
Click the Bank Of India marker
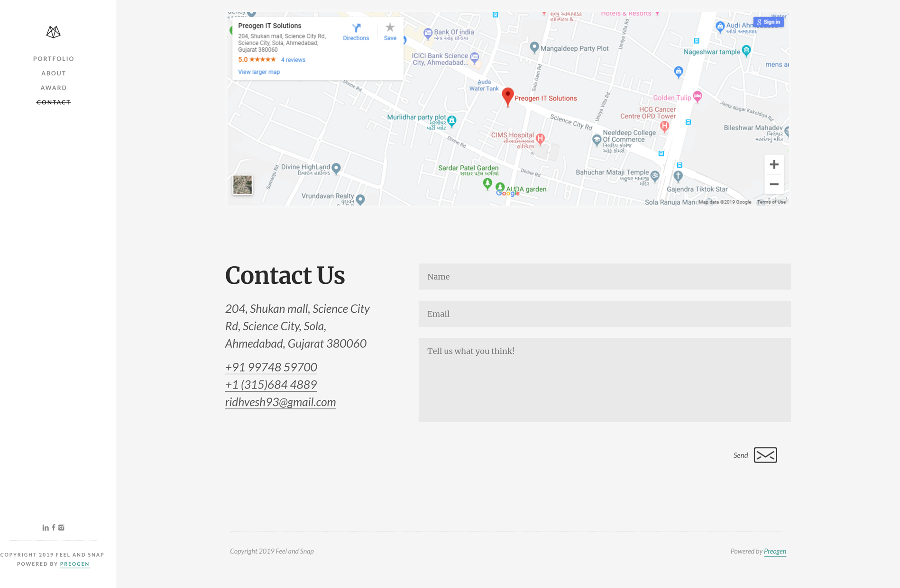(x=428, y=34)
